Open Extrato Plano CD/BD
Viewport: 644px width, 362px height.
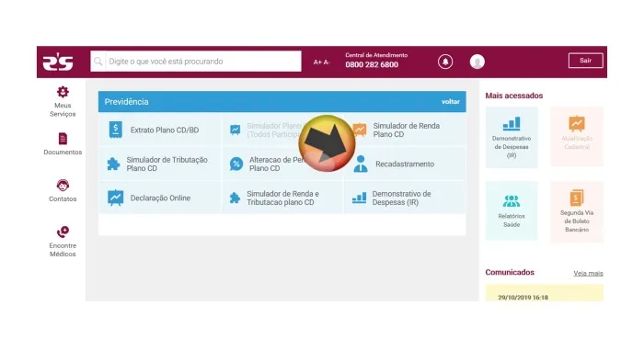click(x=160, y=130)
